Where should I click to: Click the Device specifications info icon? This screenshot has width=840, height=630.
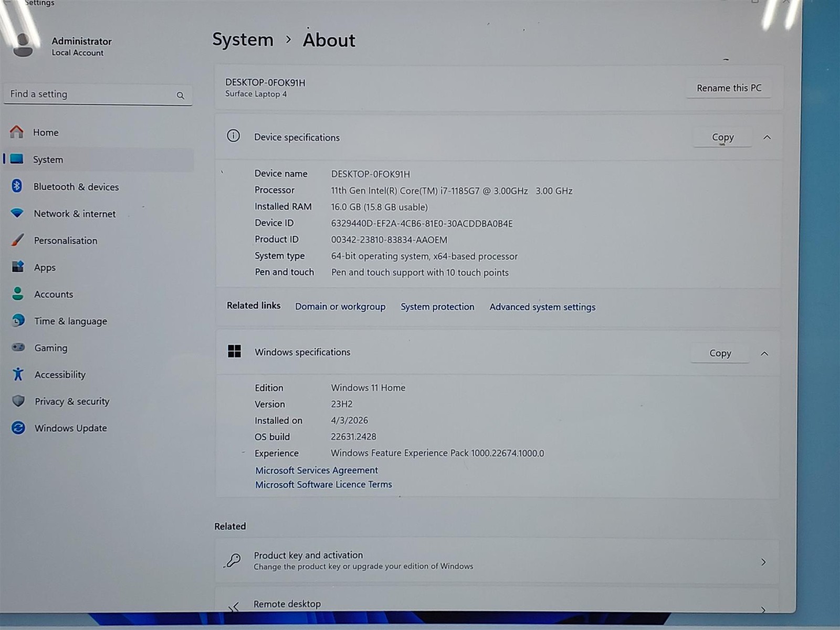(x=234, y=136)
